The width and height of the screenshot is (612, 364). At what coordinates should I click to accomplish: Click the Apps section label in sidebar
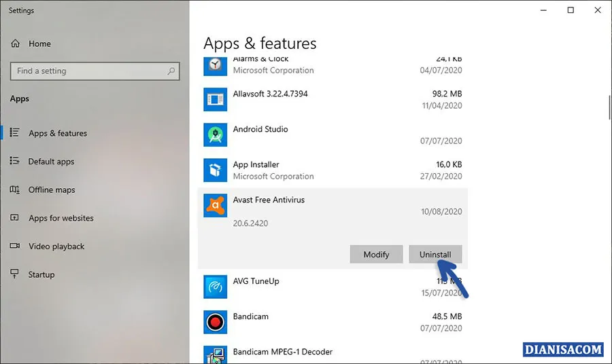(20, 98)
